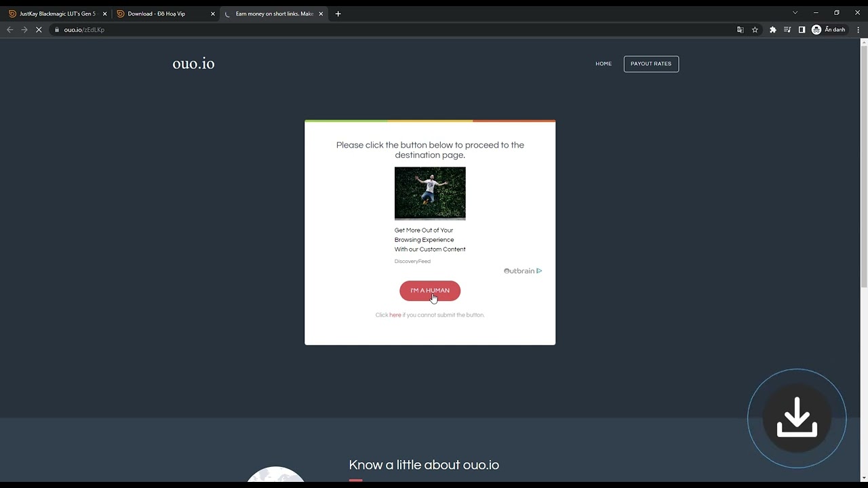Screen dimensions: 868x488
Task: Click the ad headline 'Get More Out of Your Browsing Experience'
Action: [430, 240]
